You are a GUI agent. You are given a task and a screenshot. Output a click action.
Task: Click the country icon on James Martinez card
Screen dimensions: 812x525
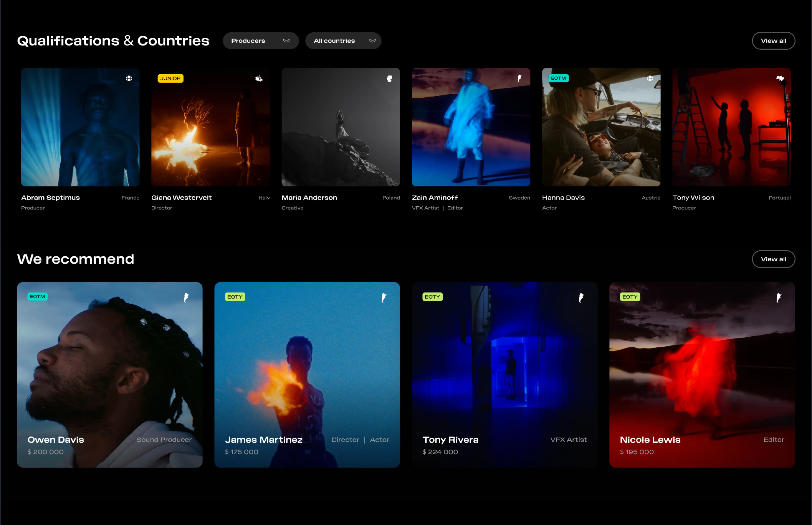pos(384,298)
